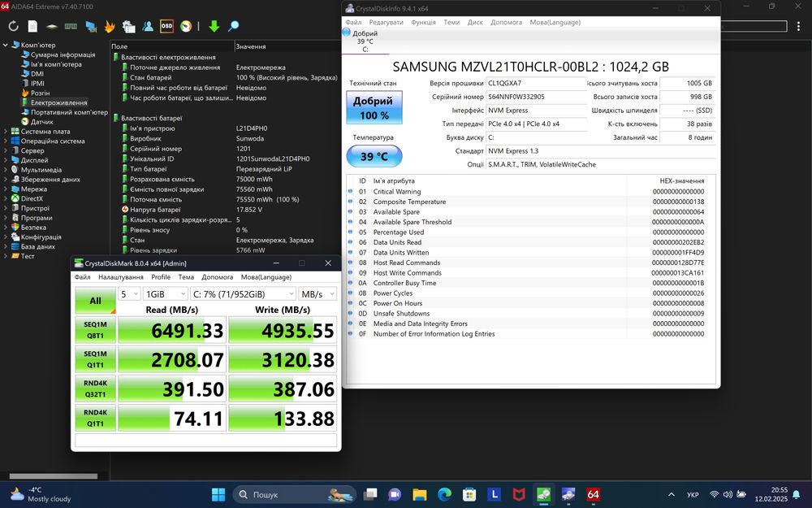Open the Wi-Fi network tray icon
Viewport: 812px width, 508px height.
[714, 494]
